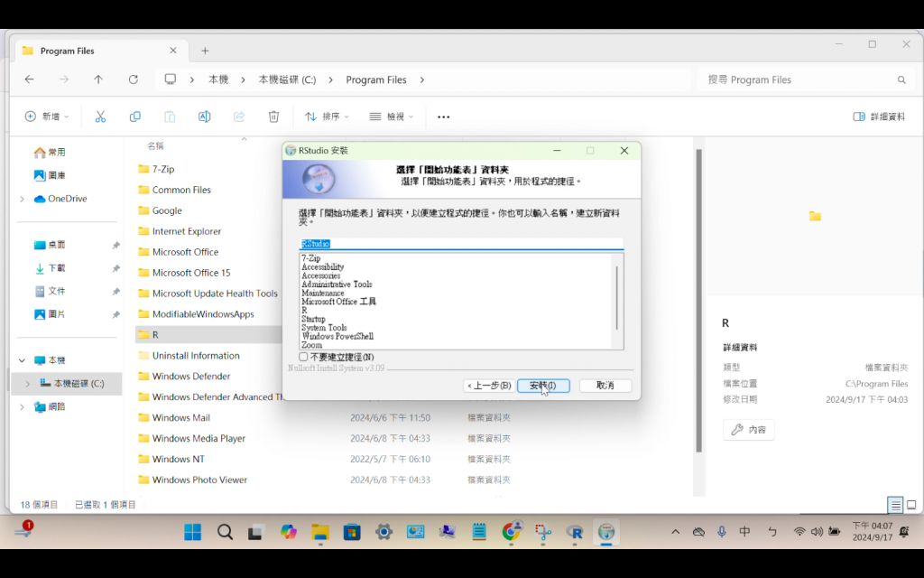This screenshot has width=924, height=578.
Task: Click the RStudio installer taskbar icon
Action: click(x=606, y=532)
